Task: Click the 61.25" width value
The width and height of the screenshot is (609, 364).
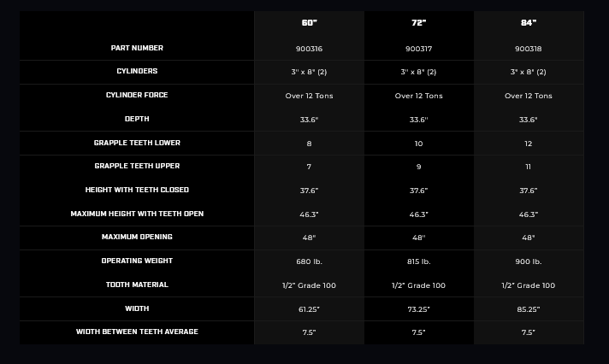Action: click(x=309, y=309)
